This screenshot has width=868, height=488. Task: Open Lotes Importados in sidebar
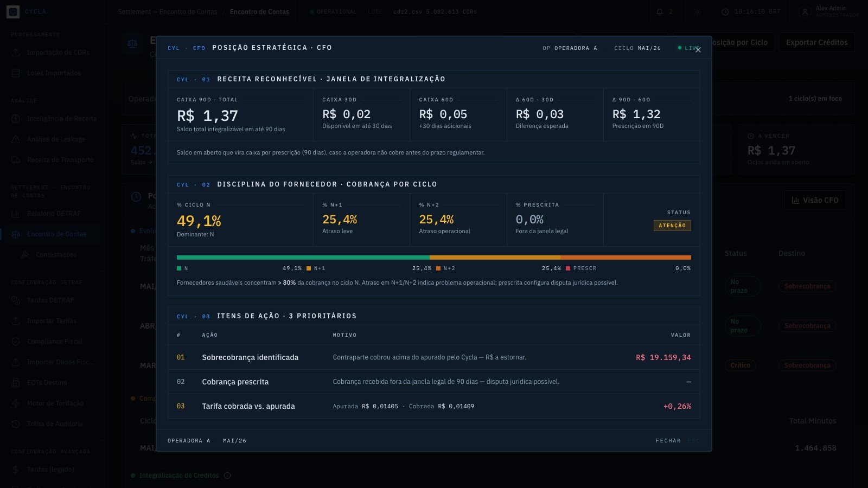53,73
